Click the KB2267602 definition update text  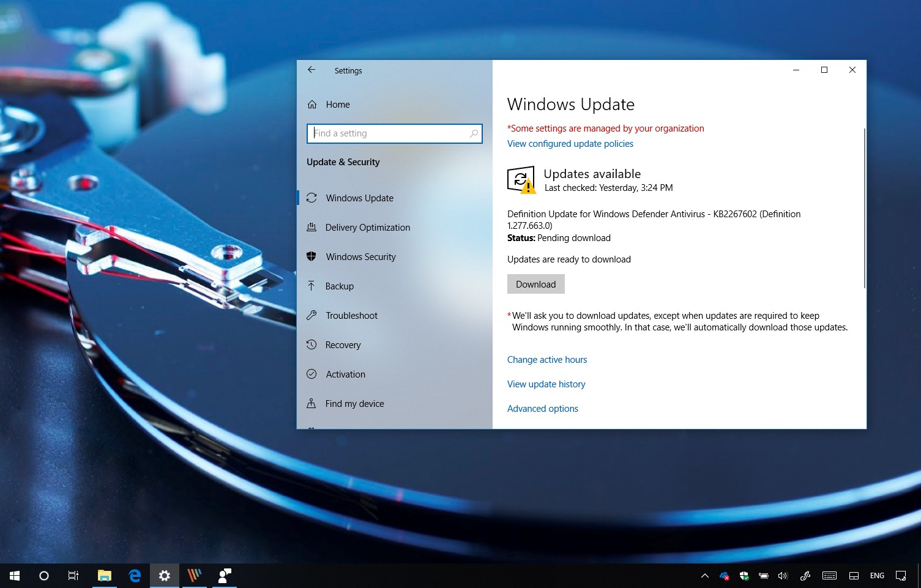coord(654,220)
